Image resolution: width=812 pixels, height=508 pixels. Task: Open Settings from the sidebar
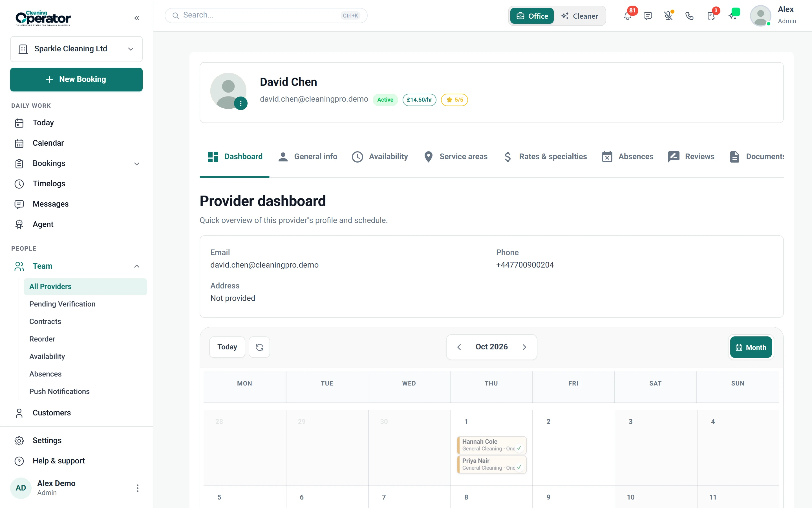pos(76,441)
